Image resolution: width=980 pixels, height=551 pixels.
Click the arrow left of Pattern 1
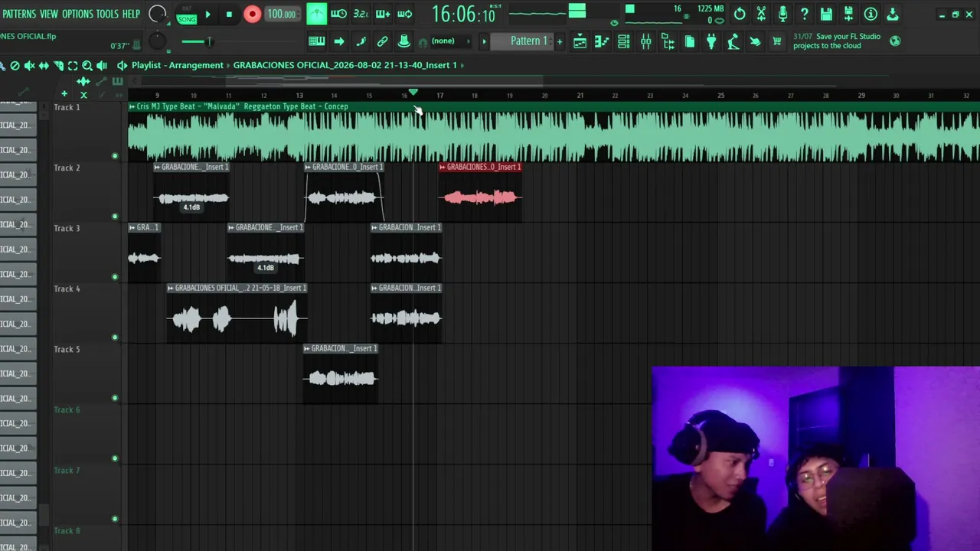point(484,41)
